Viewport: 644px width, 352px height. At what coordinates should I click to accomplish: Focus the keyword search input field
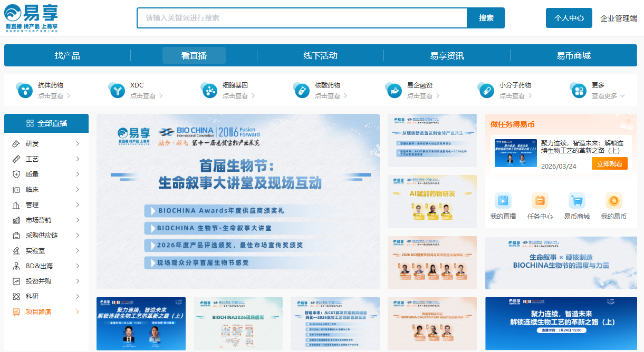(x=302, y=18)
